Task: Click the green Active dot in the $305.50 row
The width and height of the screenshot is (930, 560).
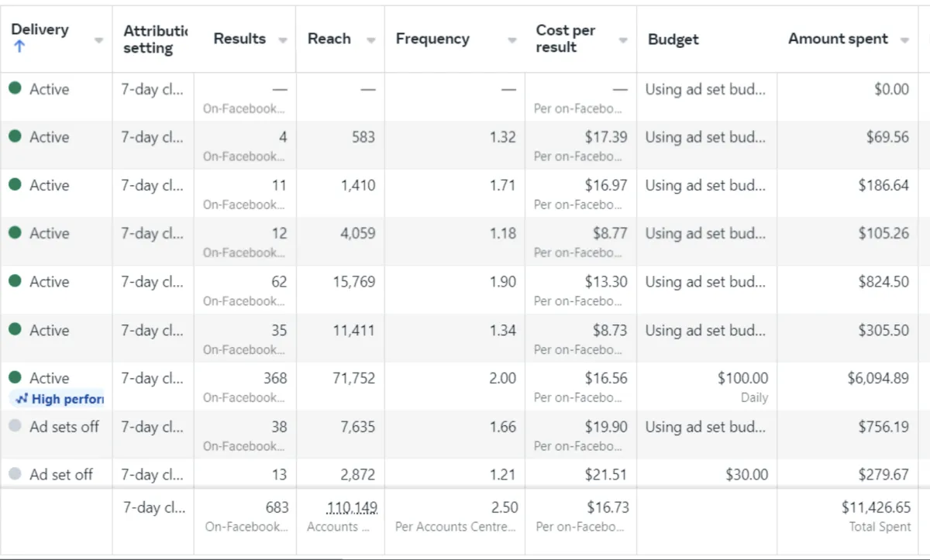Action: tap(15, 329)
